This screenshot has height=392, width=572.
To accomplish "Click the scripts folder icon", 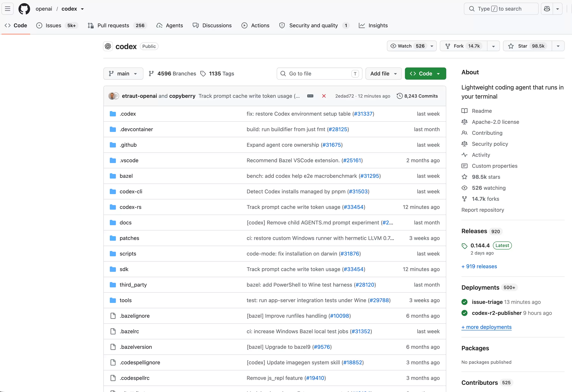I will (113, 254).
